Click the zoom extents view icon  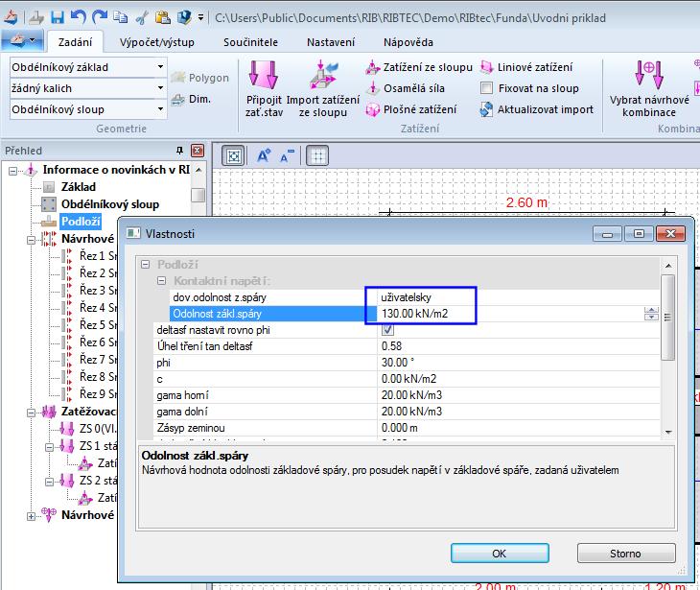(233, 155)
